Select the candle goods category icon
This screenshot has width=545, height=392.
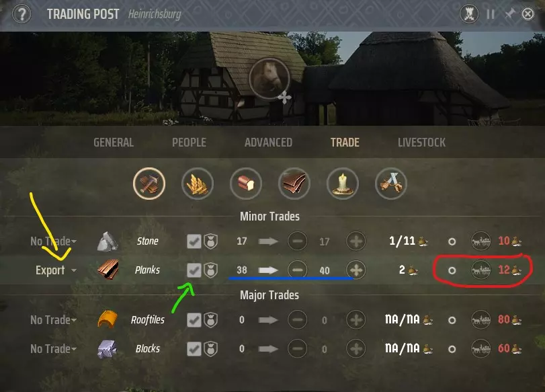[342, 184]
